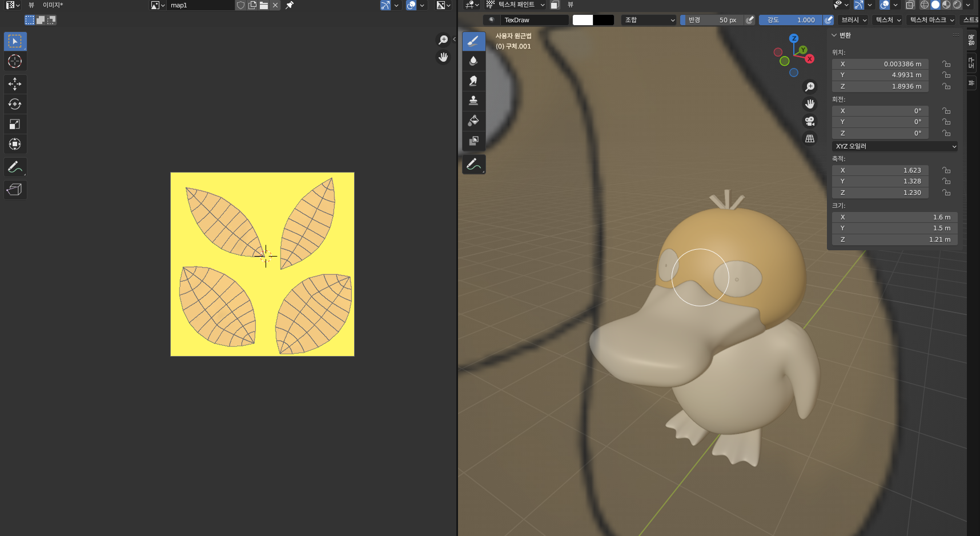Toggle the paint mask button next to the mode selector
This screenshot has height=536, width=980.
(x=555, y=5)
